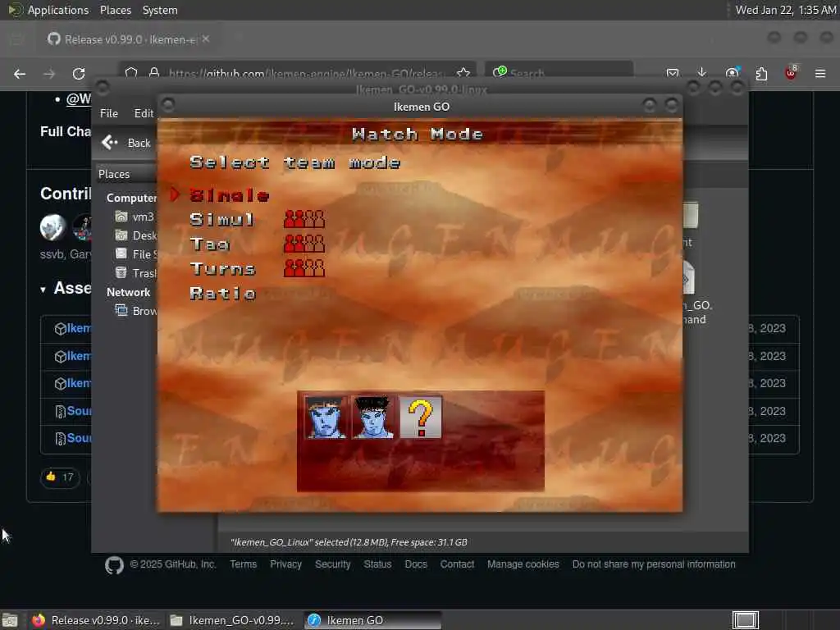
Task: Switch to Ikemen_GO-v0.99 folder taskbar item
Action: (232, 620)
